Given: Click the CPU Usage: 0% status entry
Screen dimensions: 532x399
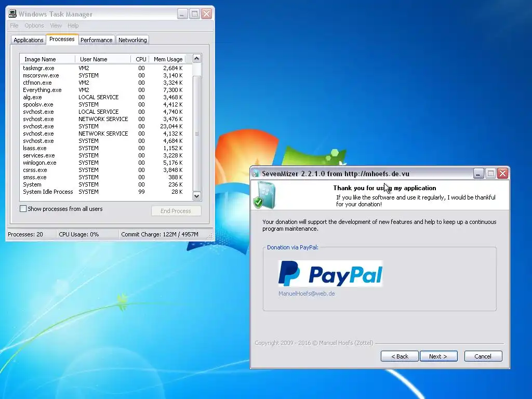Looking at the screenshot, I should click(87, 234).
